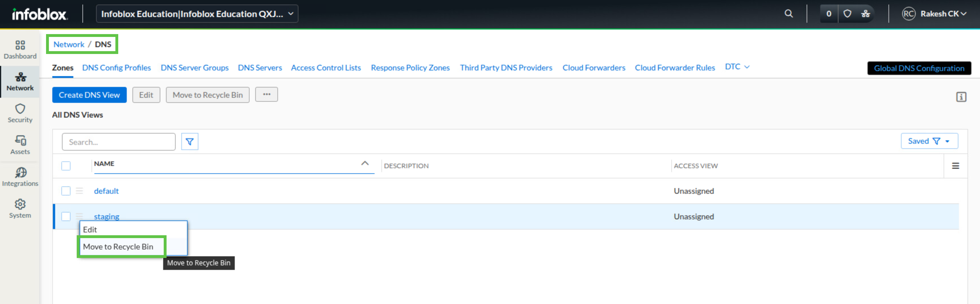This screenshot has height=304, width=980.
Task: Click the DESCRIPTION column header
Action: (406, 166)
